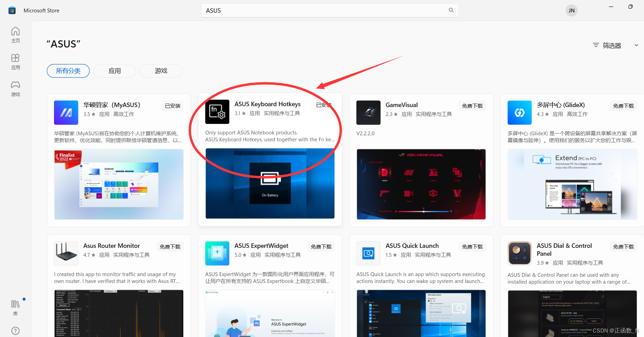Click the search magnifier icon
The width and height of the screenshot is (644, 337).
point(451,10)
